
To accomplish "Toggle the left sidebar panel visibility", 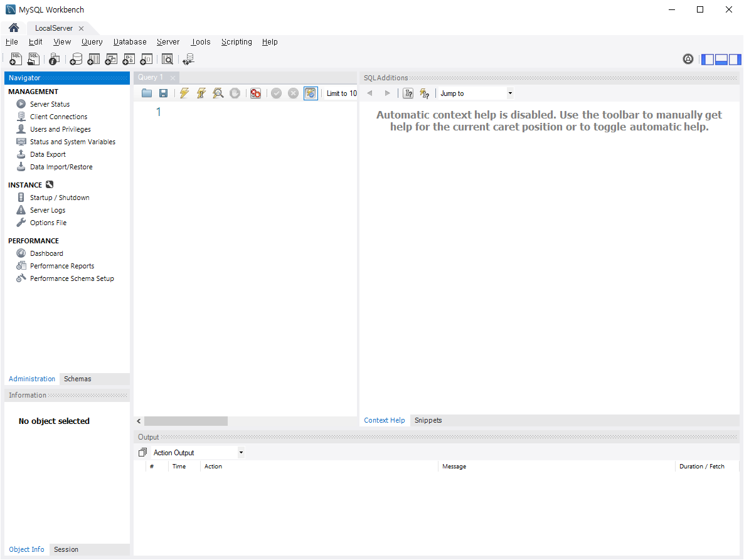I will click(708, 60).
